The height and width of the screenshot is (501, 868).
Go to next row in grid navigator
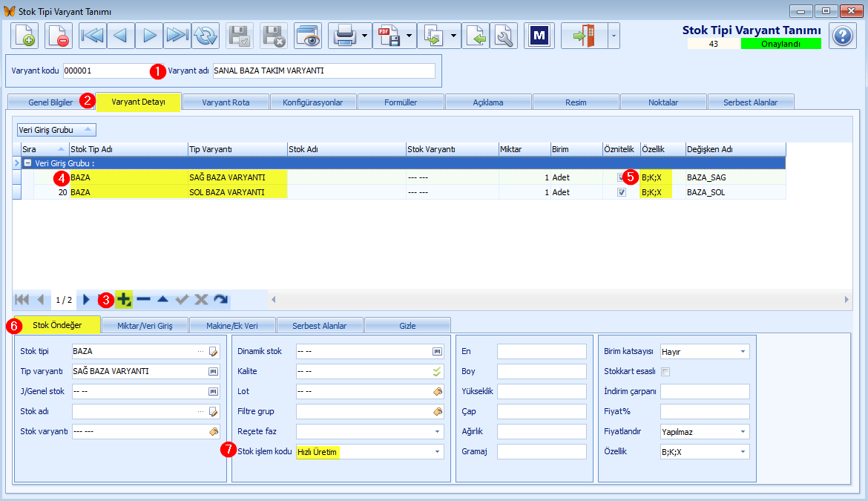[x=86, y=300]
